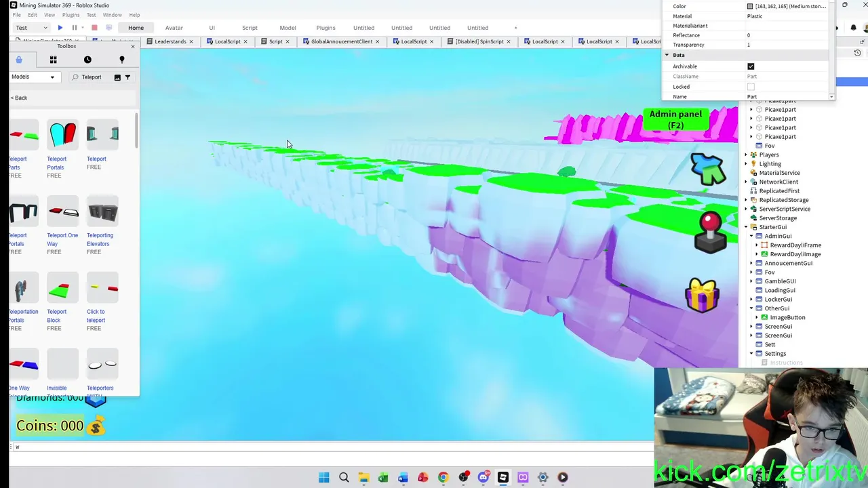Open the File menu

pyautogui.click(x=16, y=15)
